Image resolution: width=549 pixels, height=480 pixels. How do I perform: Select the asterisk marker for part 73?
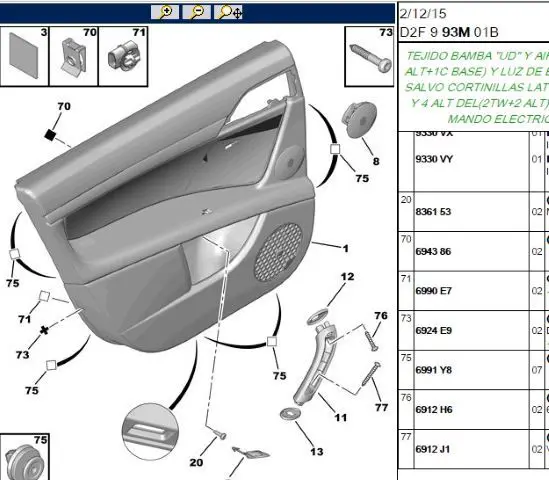click(x=44, y=330)
